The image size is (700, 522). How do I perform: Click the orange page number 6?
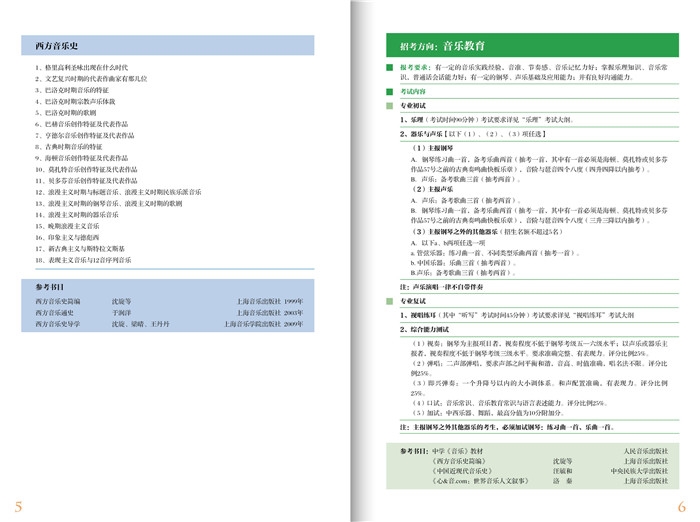point(681,505)
